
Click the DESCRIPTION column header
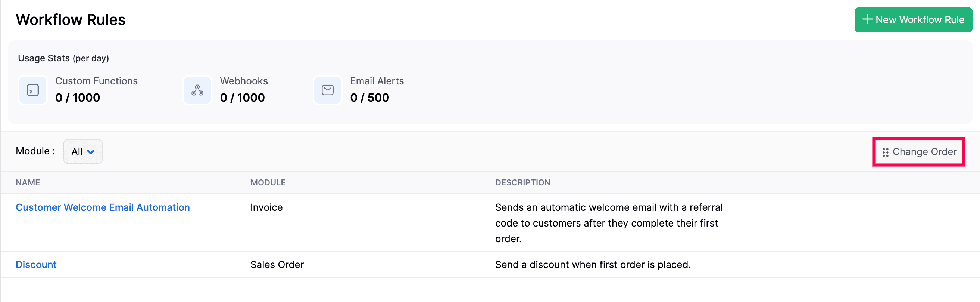click(x=522, y=183)
